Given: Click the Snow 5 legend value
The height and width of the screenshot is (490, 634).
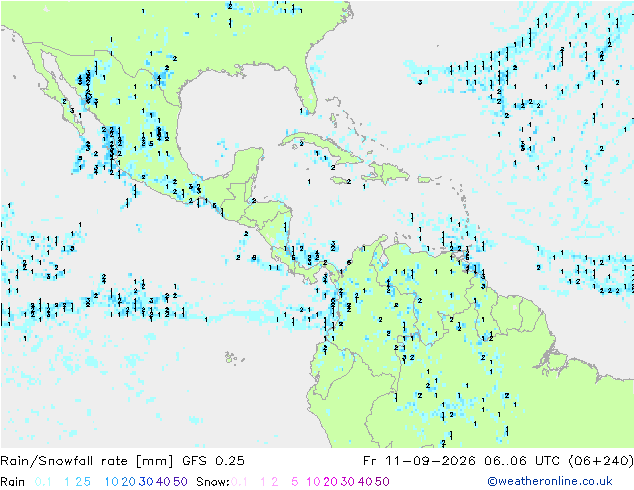Looking at the screenshot, I should point(294,482).
